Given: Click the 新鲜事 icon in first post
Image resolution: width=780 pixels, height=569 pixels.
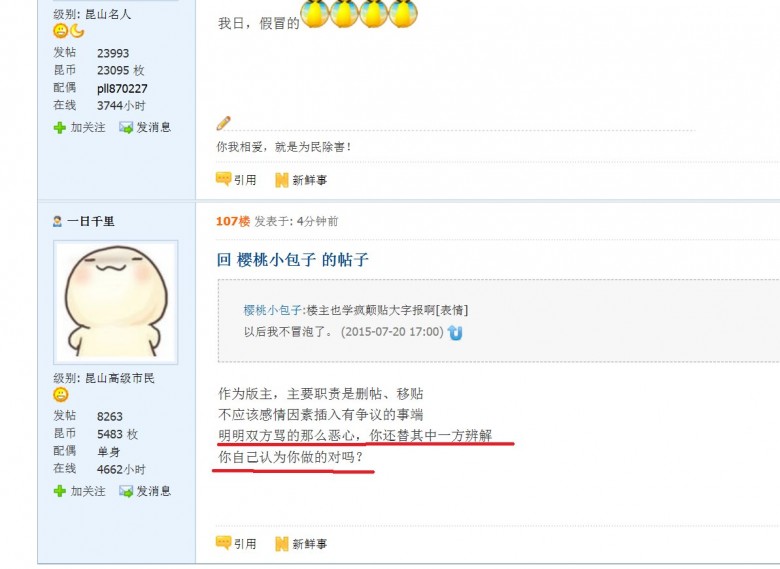Looking at the screenshot, I should [282, 180].
